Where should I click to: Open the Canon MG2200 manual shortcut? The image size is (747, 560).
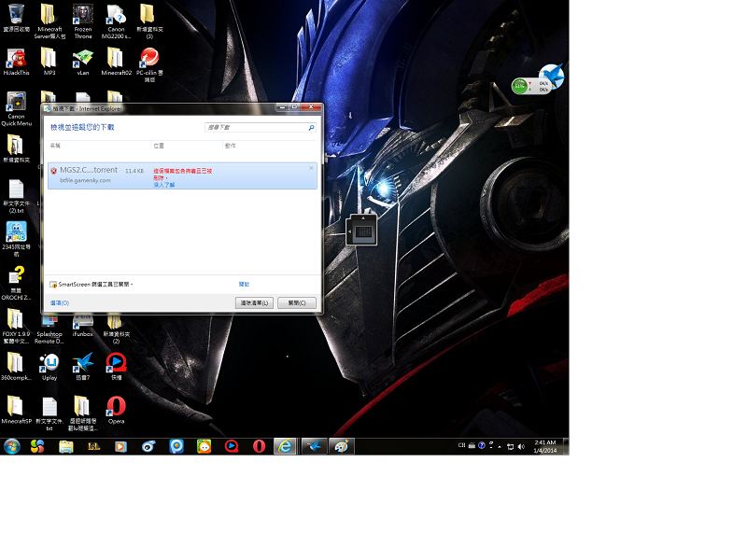116,21
